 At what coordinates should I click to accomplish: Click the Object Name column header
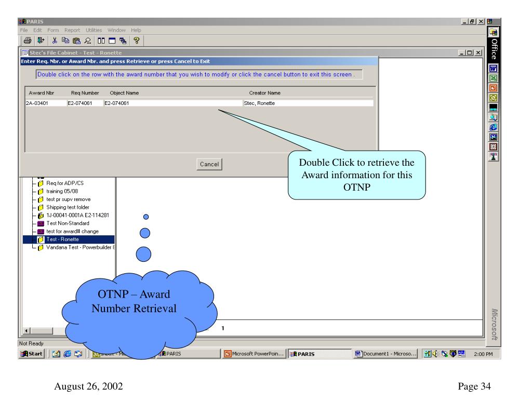click(x=124, y=93)
